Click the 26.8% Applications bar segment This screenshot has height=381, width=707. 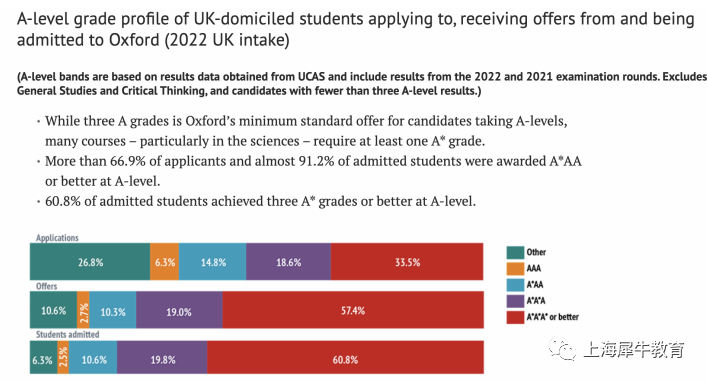pos(90,262)
